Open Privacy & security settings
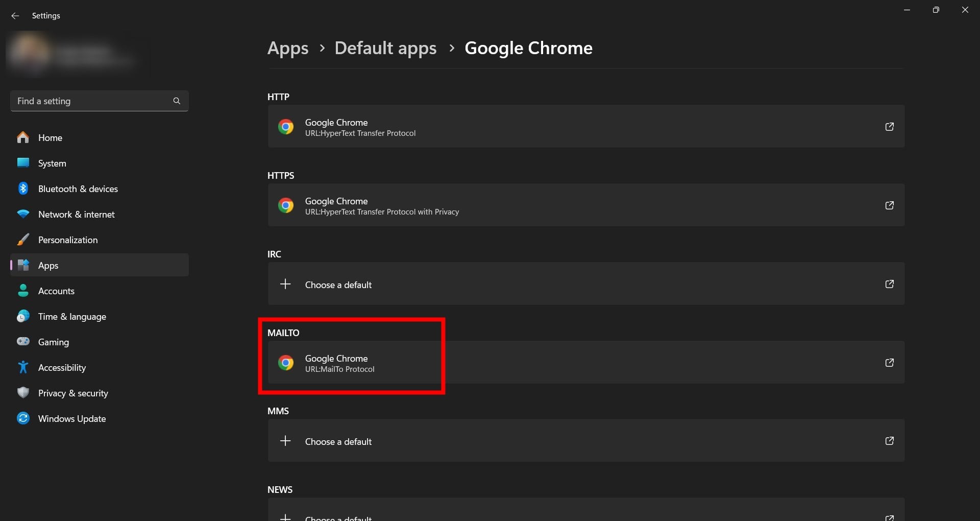 pyautogui.click(x=100, y=393)
